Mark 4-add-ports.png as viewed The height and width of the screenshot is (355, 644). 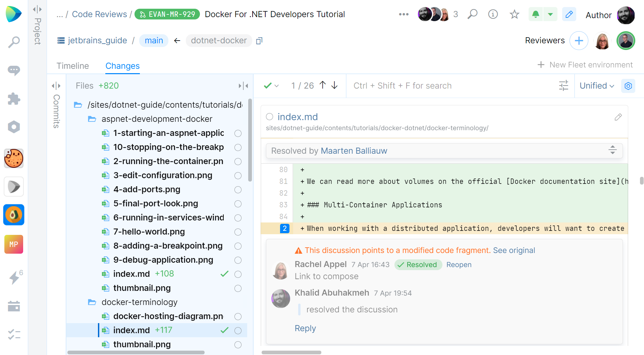(x=238, y=190)
